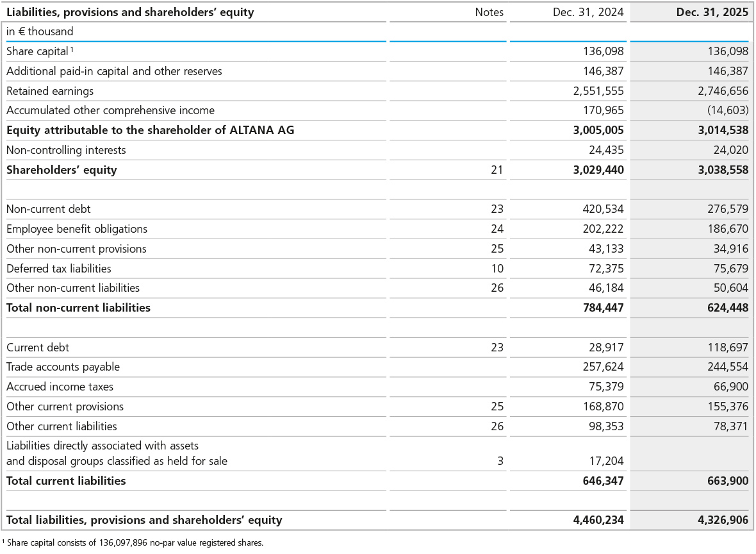Image resolution: width=756 pixels, height=554 pixels.
Task: Click the Non-controlling interests row label
Action: 66,150
